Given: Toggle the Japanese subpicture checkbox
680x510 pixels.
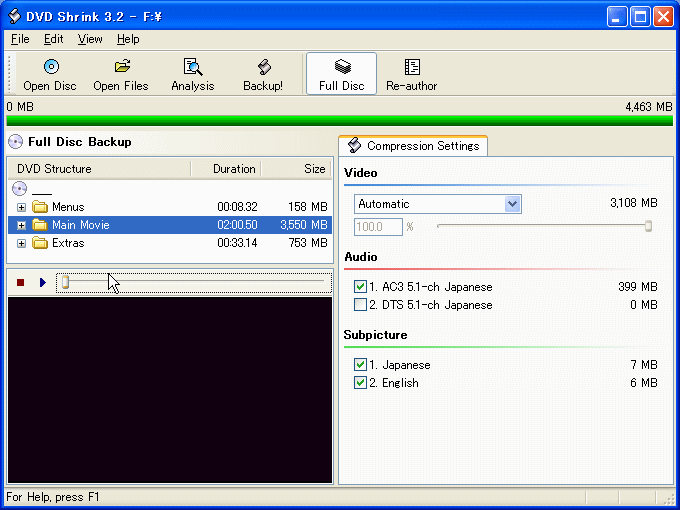Looking at the screenshot, I should tap(360, 365).
